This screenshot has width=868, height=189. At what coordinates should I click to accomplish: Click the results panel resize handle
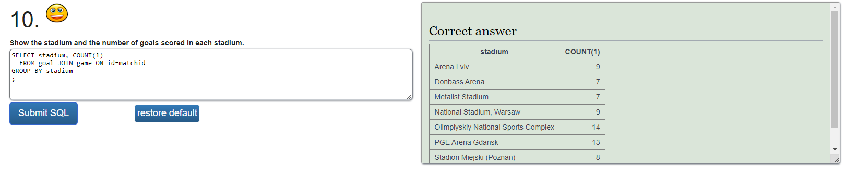click(x=837, y=160)
